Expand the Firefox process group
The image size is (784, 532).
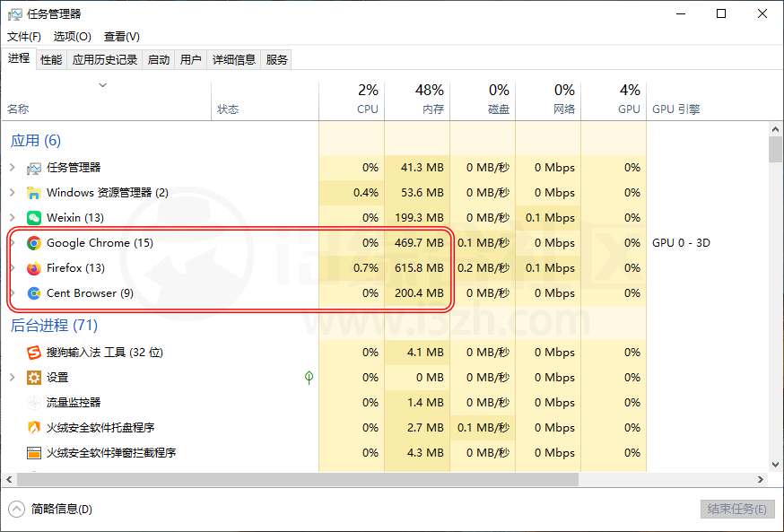click(12, 268)
